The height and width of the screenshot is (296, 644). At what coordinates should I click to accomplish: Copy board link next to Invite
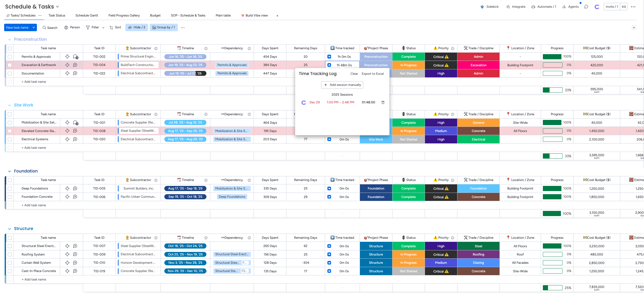[624, 7]
